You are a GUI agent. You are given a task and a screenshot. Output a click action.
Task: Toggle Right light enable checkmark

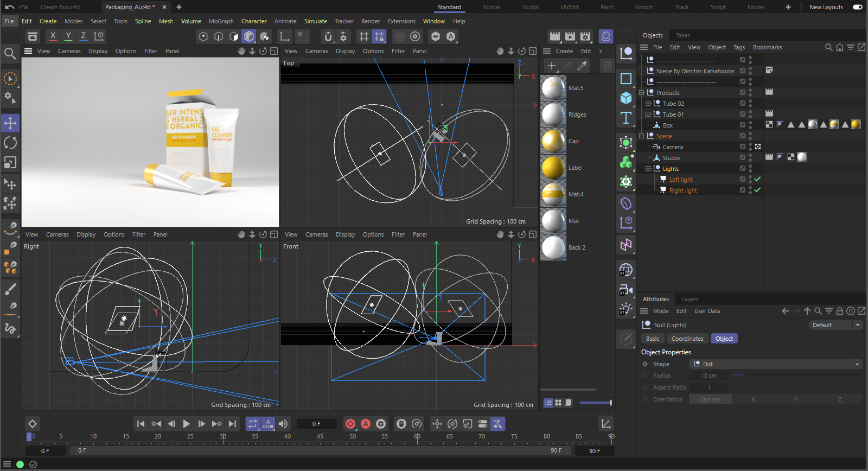pyautogui.click(x=757, y=190)
